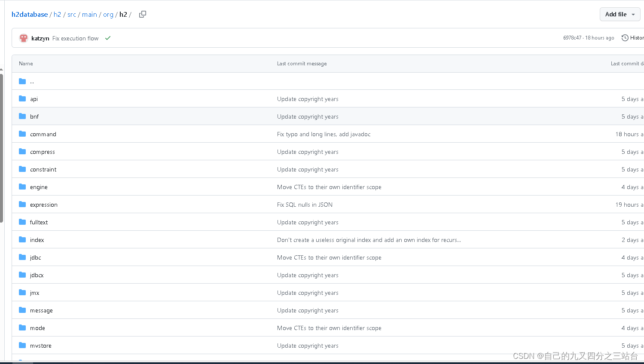Viewport: 644px width, 364px height.
Task: Show commit status via green check mark
Action: (x=108, y=38)
